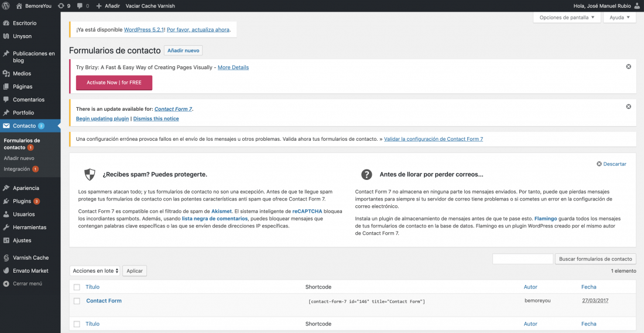Open the Flamingo plugin link
Viewport: 644px width, 333px height.
click(x=546, y=219)
